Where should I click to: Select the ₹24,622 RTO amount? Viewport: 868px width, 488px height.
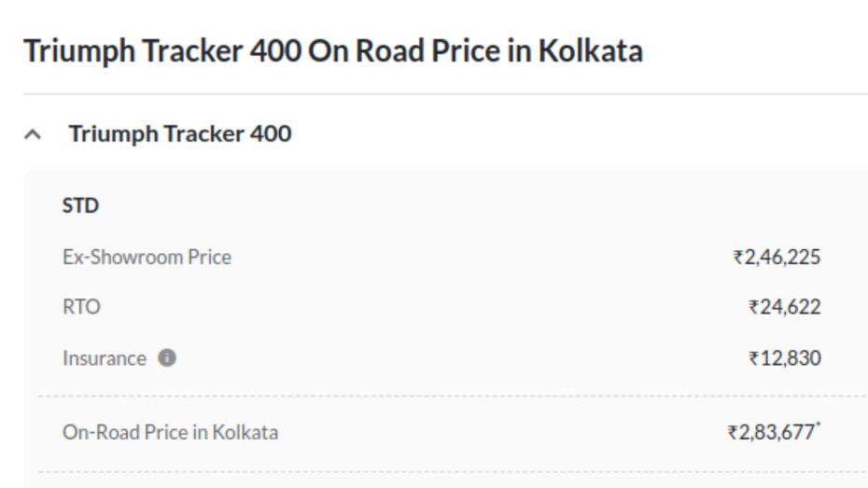coord(784,307)
